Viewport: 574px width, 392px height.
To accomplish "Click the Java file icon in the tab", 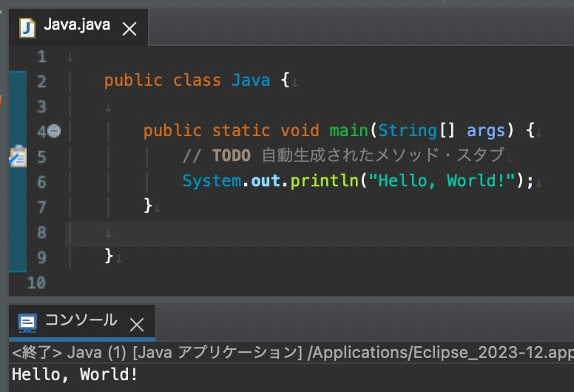I will 27,28.
